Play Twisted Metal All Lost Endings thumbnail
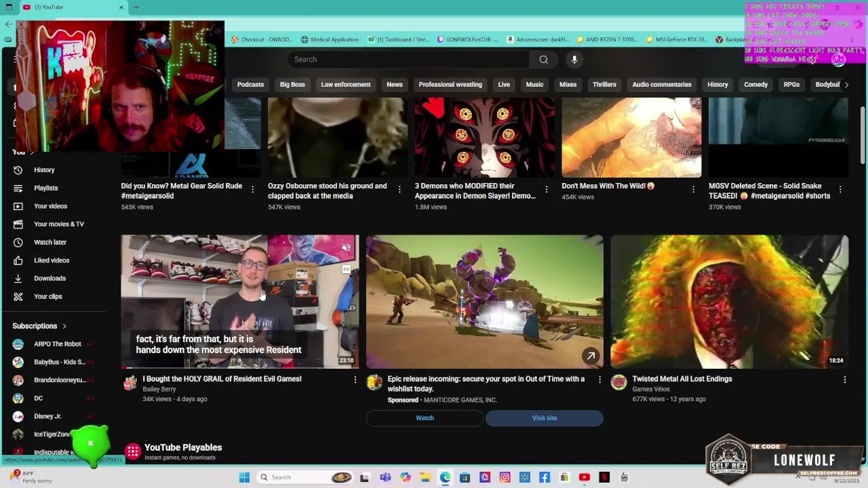This screenshot has width=868, height=488. 730,302
